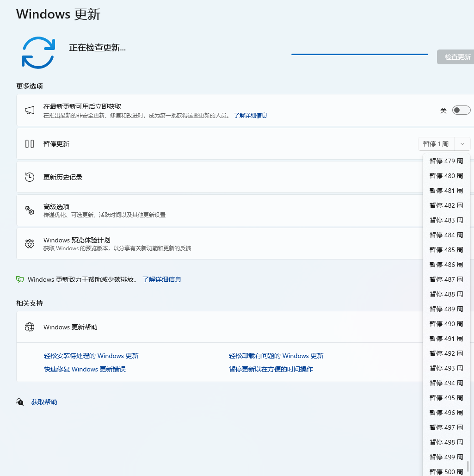Collapse the Windows 更新帮助 section
Image resolution: width=474 pixels, height=476 pixels.
pos(231,327)
